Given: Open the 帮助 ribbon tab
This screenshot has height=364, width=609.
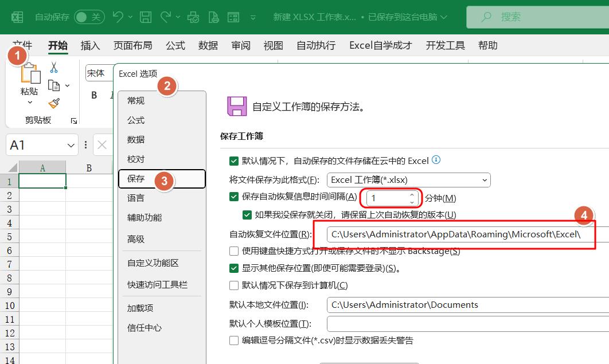Looking at the screenshot, I should 488,45.
